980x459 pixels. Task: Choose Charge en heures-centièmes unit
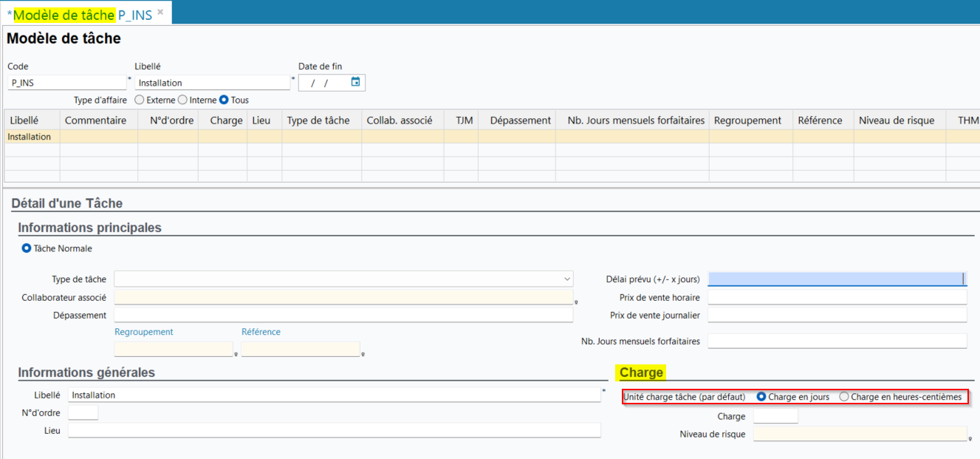844,397
